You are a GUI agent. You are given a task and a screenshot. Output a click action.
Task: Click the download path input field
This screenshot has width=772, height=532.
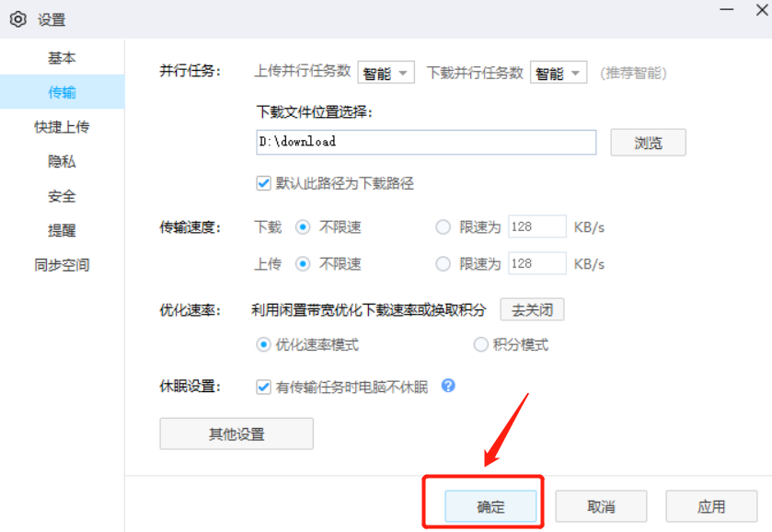point(426,142)
